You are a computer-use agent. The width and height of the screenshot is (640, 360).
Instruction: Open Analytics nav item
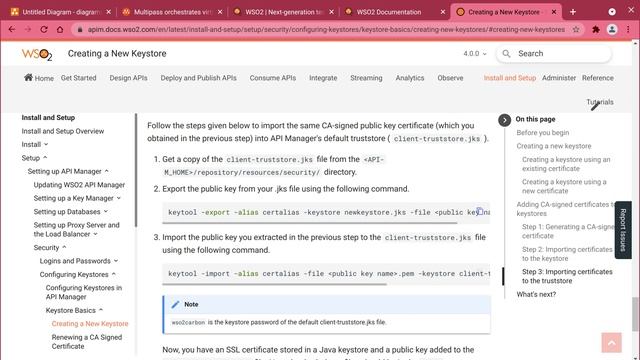[410, 78]
